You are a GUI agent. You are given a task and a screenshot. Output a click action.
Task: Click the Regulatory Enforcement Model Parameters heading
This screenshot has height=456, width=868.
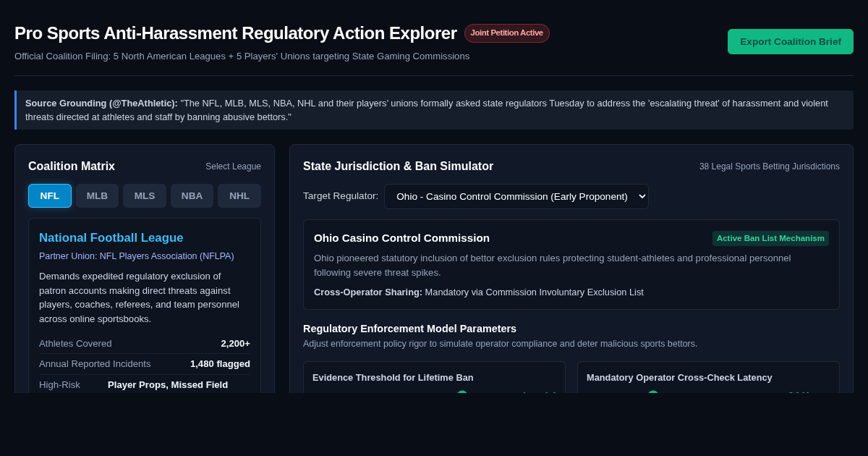click(x=409, y=329)
